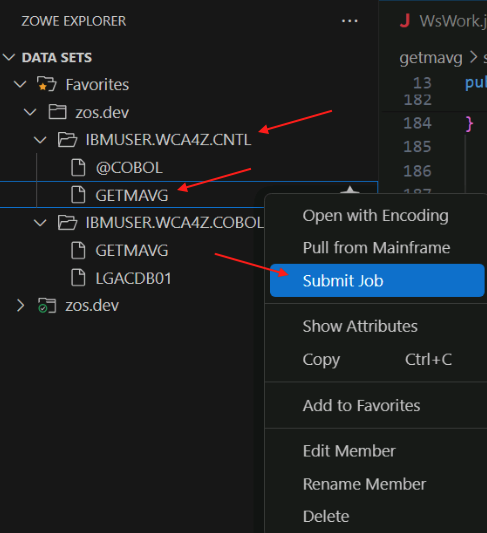Click the verified zos.dev profile icon
The image size is (487, 533).
(x=47, y=305)
